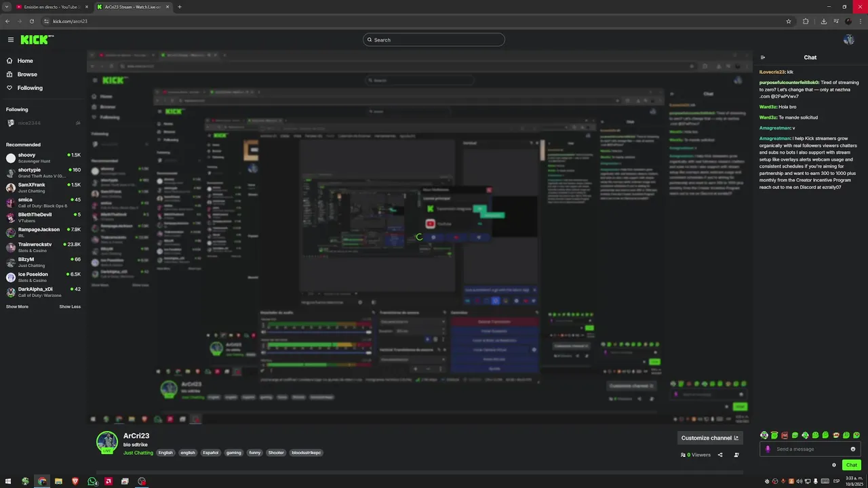Click the green Chat send button

[852, 465]
